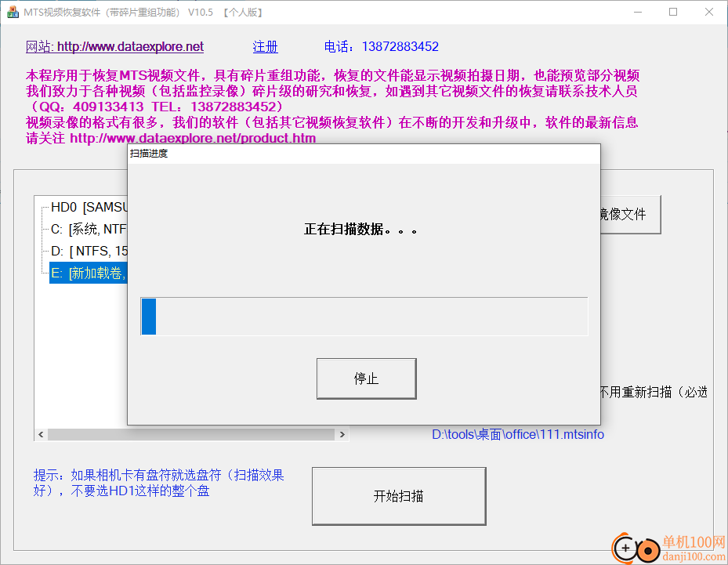
Task: Open the dataexplore.net website link
Action: click(x=114, y=47)
